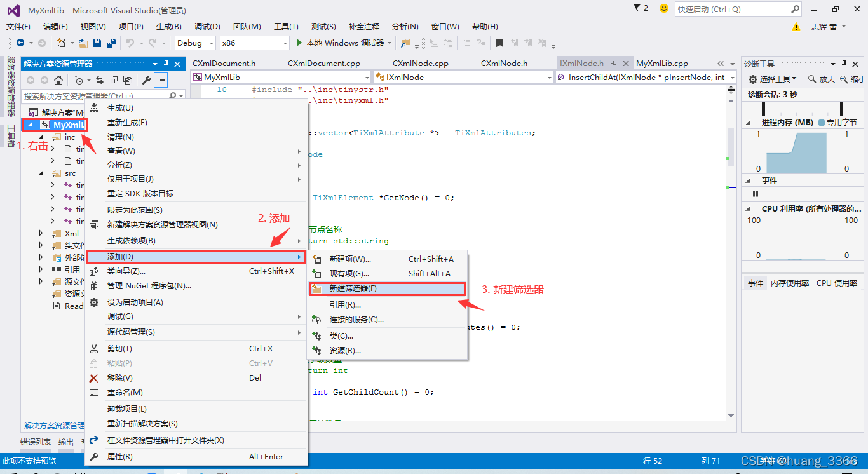Click the Show All Files icon

tap(128, 80)
